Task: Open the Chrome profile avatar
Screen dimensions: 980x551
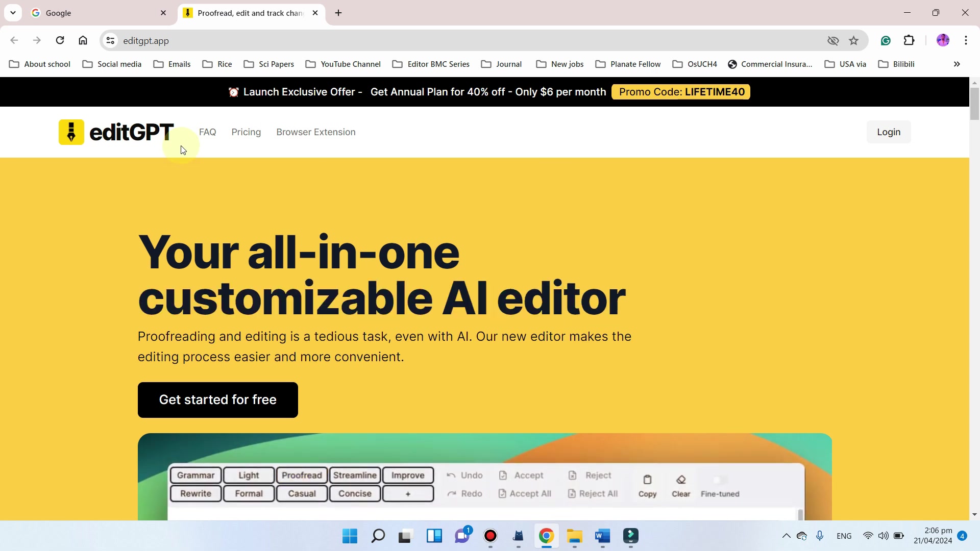Action: coord(943,40)
